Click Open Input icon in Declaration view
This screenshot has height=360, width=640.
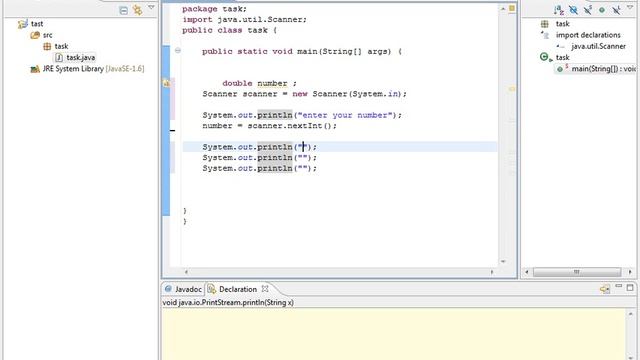coord(604,289)
